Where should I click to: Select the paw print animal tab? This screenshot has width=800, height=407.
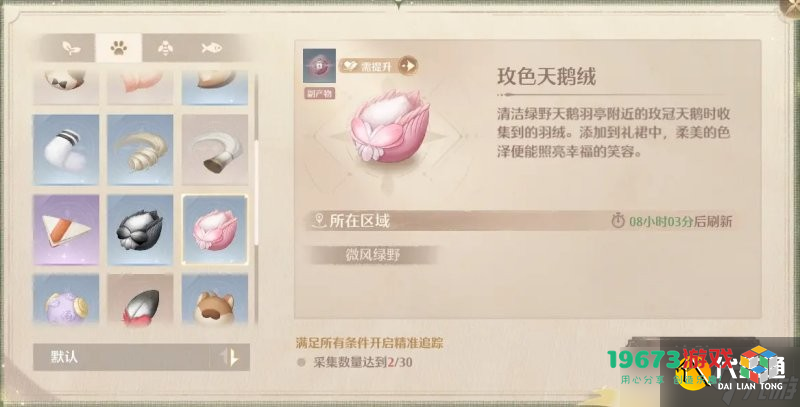click(118, 48)
